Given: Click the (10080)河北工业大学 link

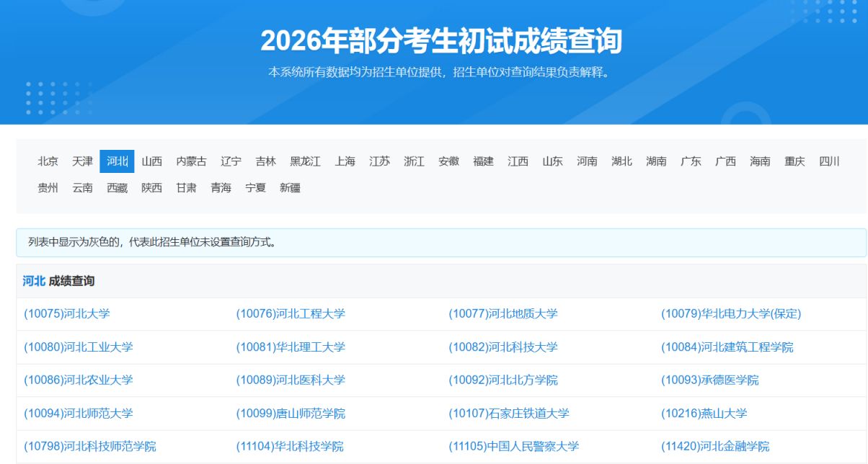Looking at the screenshot, I should click(79, 347).
